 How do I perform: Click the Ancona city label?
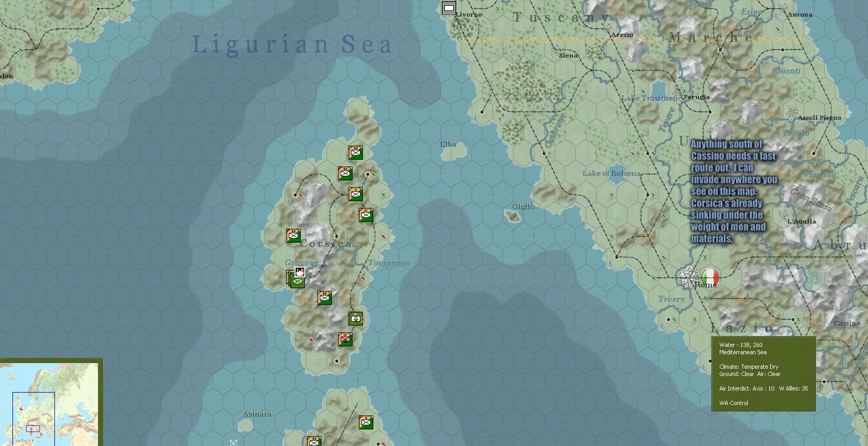click(800, 15)
